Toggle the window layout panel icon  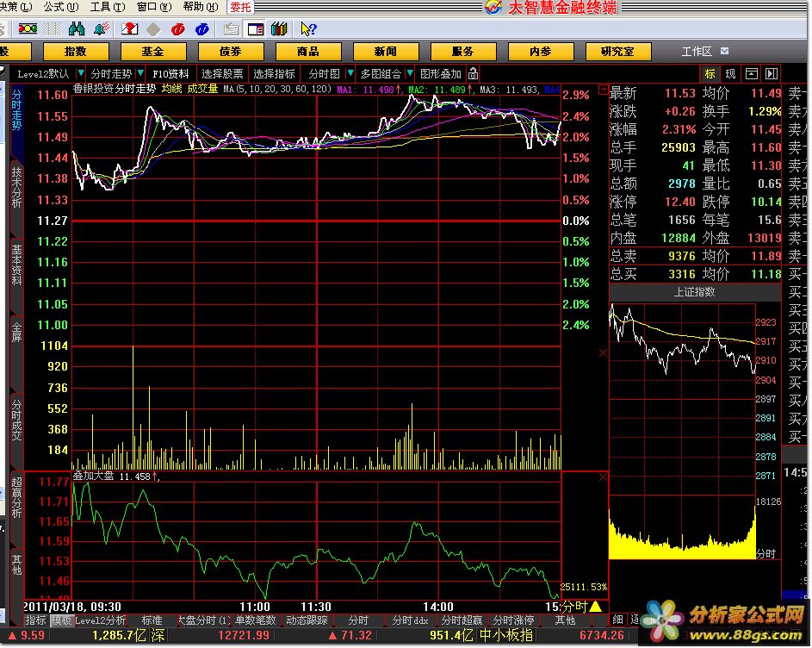256,29
